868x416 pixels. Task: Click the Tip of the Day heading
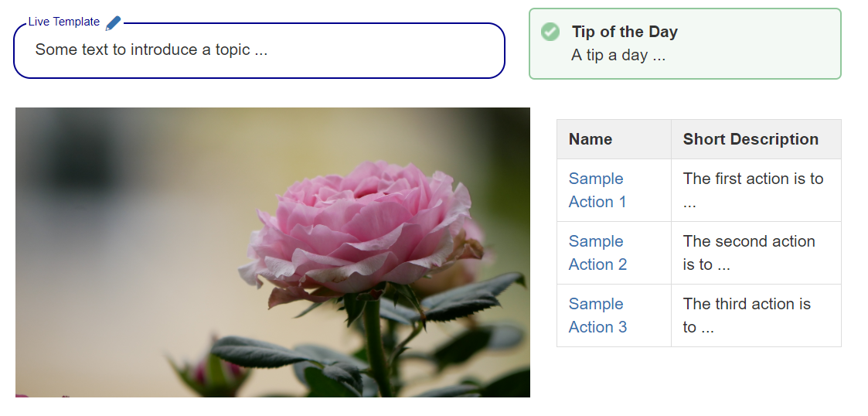point(625,32)
